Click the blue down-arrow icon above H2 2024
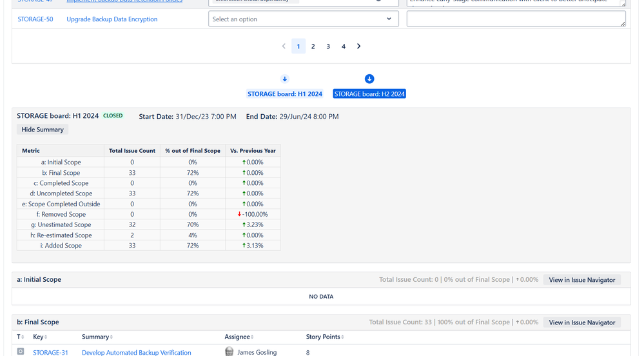The image size is (644, 356). [x=369, y=79]
